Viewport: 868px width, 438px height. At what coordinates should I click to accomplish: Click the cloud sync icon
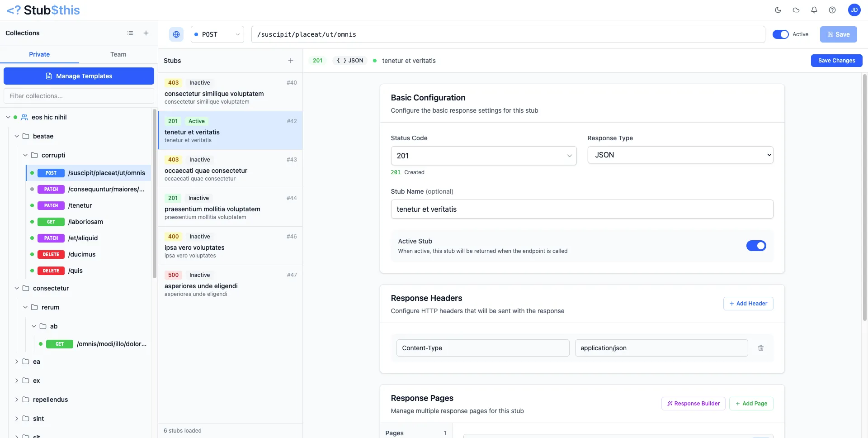coord(796,10)
